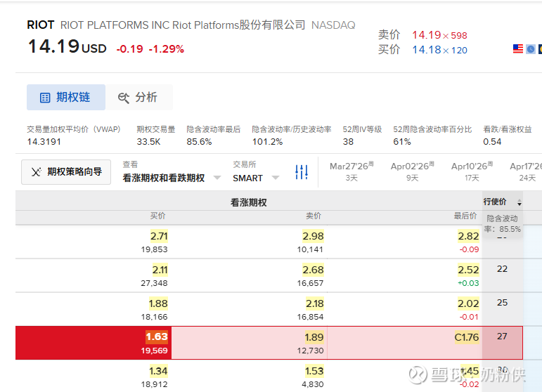
Task: Select the strike price 25 row cell
Action: click(502, 303)
